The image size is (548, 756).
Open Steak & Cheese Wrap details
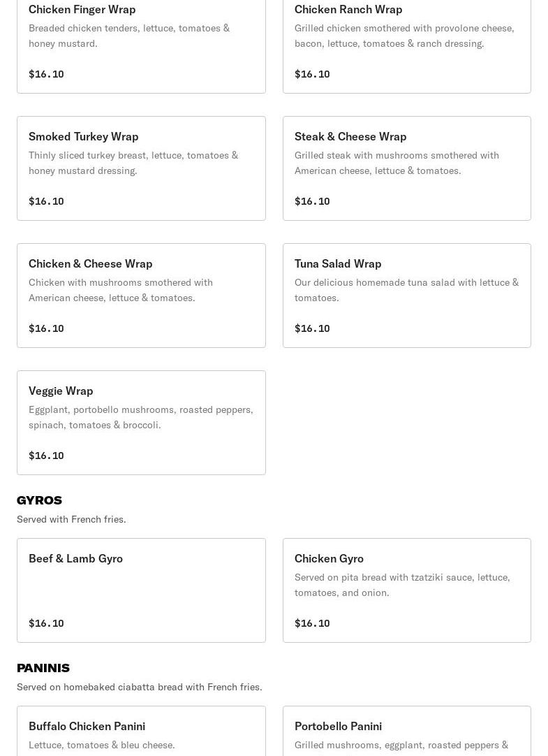[x=407, y=168]
